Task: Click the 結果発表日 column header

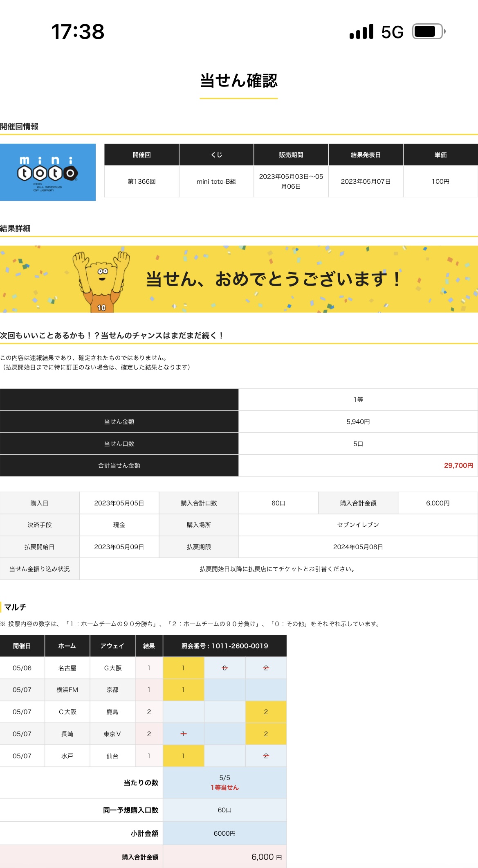Action: 366,155
